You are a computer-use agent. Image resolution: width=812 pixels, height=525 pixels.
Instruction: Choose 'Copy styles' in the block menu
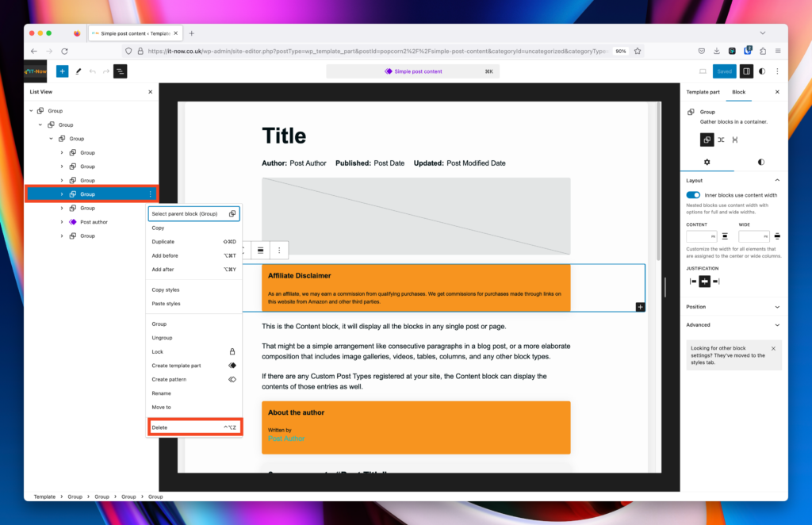tap(193, 290)
